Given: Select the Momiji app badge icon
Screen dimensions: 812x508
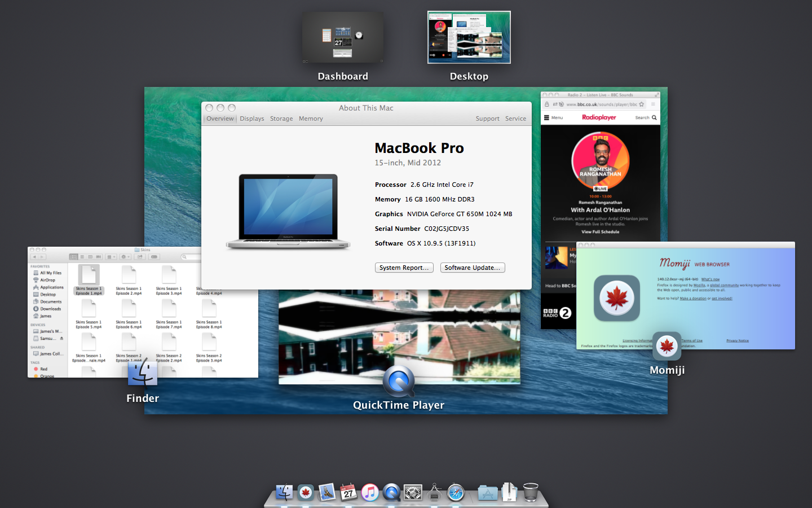Looking at the screenshot, I should (x=667, y=346).
